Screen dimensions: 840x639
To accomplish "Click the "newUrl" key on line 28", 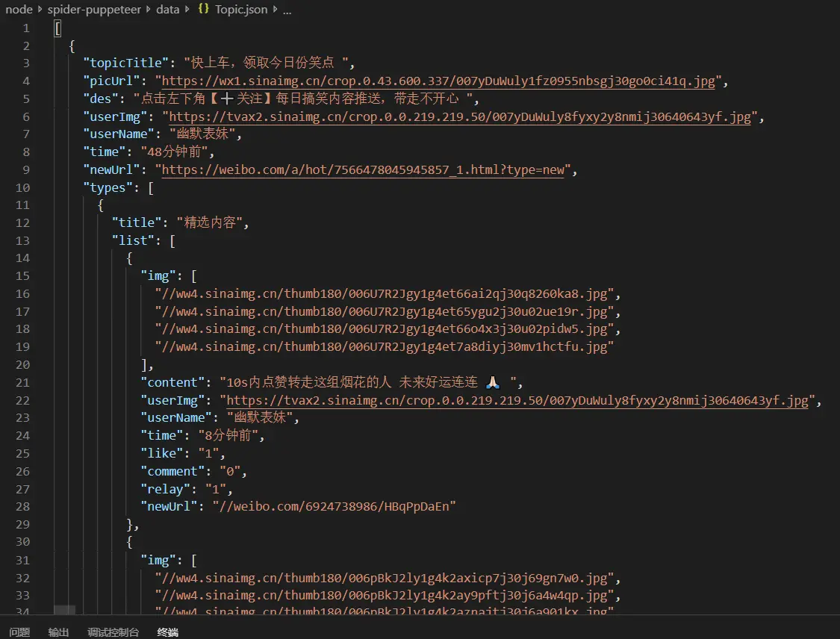I will click(169, 506).
